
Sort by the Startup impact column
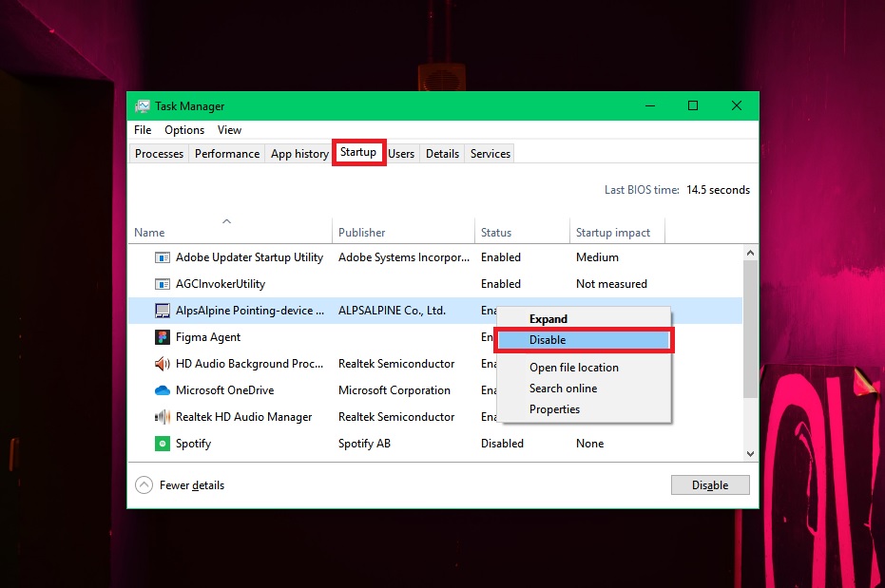[x=613, y=233]
